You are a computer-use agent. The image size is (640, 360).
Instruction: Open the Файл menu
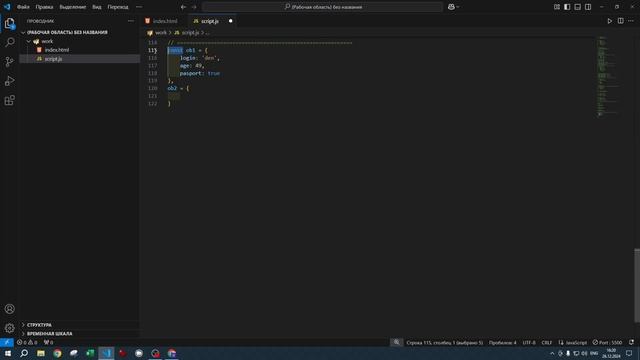click(23, 7)
